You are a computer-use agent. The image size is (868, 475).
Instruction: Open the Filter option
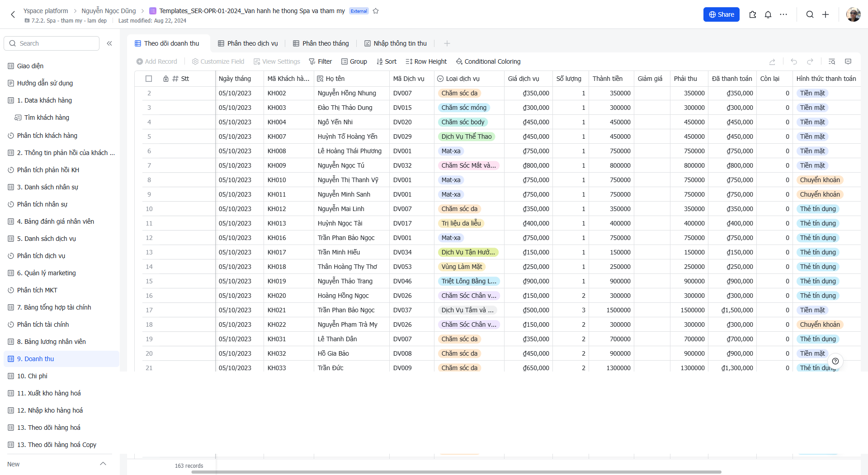tap(321, 61)
